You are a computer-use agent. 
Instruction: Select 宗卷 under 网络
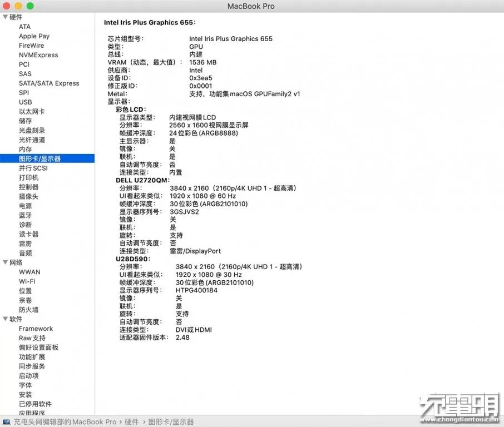pos(26,300)
